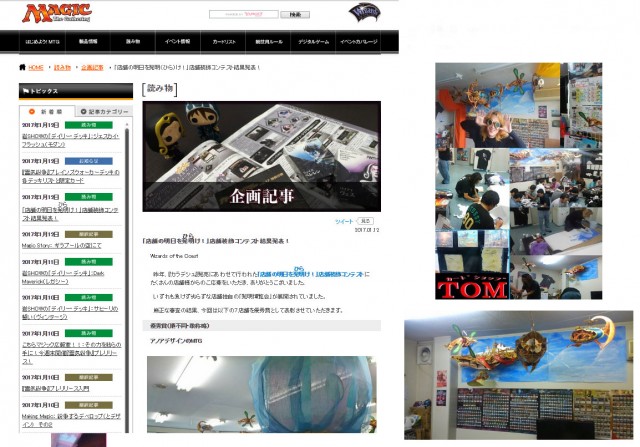Click the up arrow on the topics scrollbar
Viewport: 640px width, 447px height.
point(127,123)
